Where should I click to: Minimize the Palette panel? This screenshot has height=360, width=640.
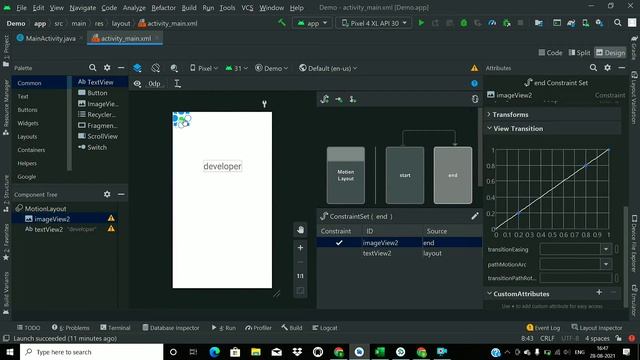121,68
